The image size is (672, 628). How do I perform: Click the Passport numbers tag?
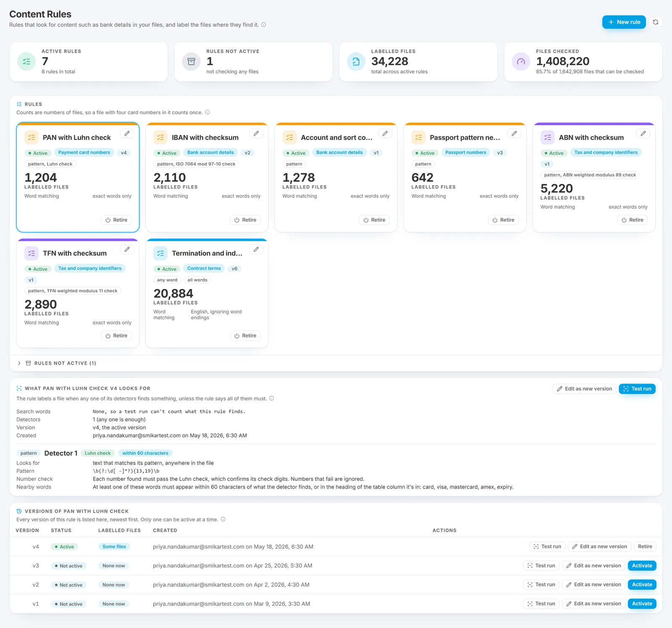(465, 153)
